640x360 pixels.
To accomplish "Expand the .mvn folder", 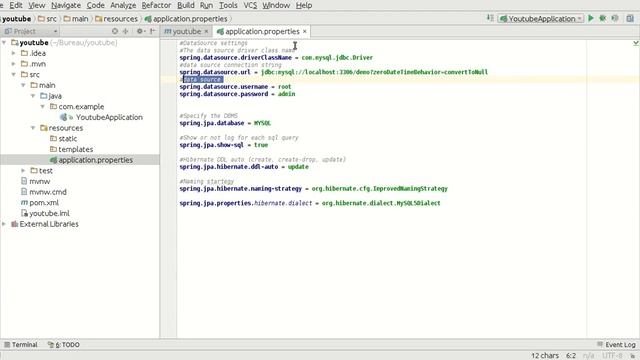I will coord(13,64).
